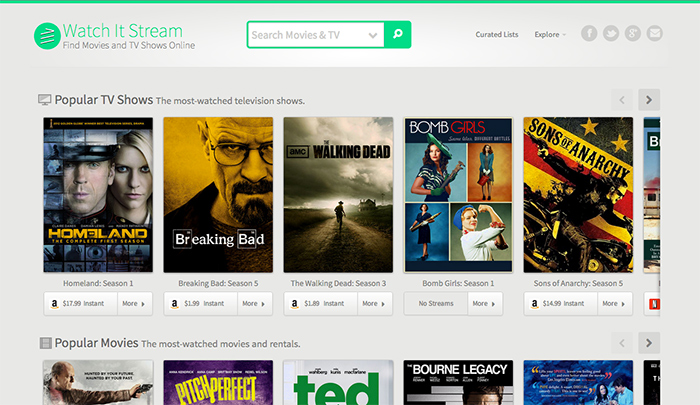The height and width of the screenshot is (405, 700).
Task: Go to previous page of Popular Movies
Action: pyautogui.click(x=622, y=343)
